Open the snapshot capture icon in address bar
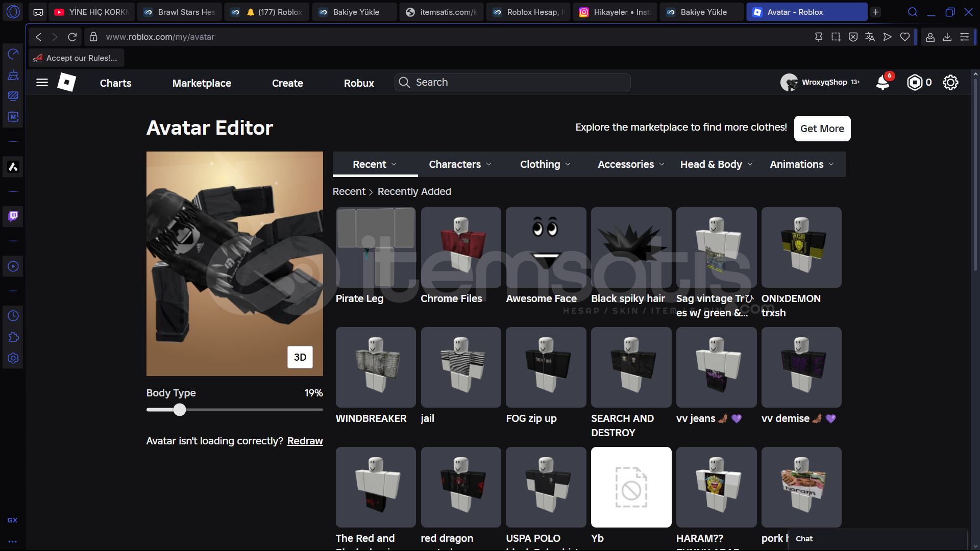The image size is (980, 551). [x=836, y=37]
